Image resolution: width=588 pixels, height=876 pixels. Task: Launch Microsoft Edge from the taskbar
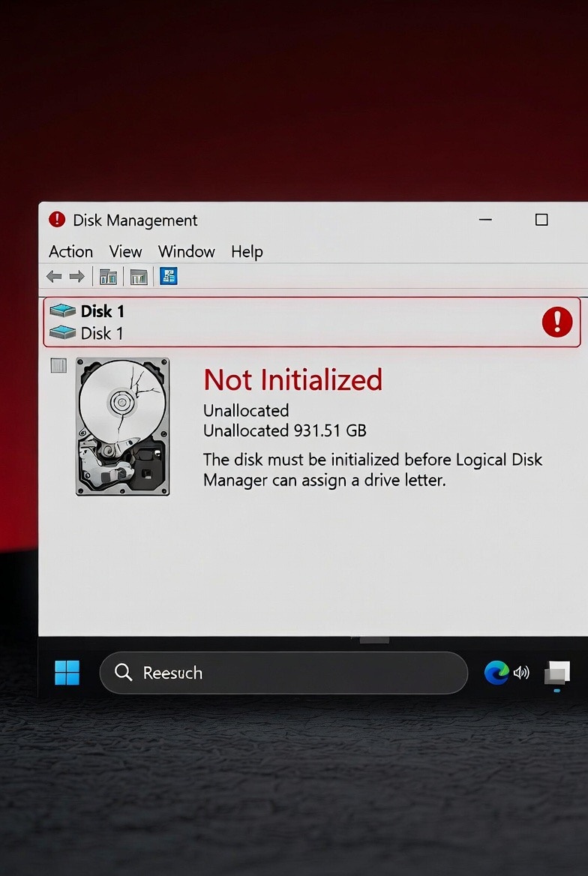(496, 672)
